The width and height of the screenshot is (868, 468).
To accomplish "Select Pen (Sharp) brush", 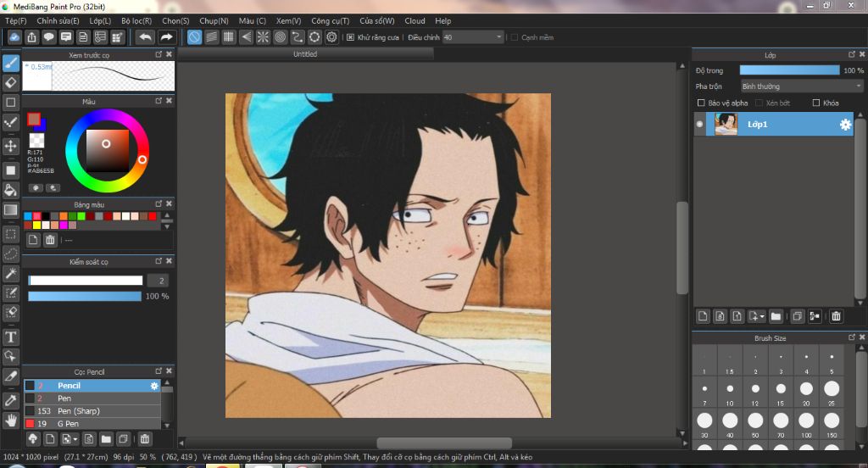I will 92,411.
